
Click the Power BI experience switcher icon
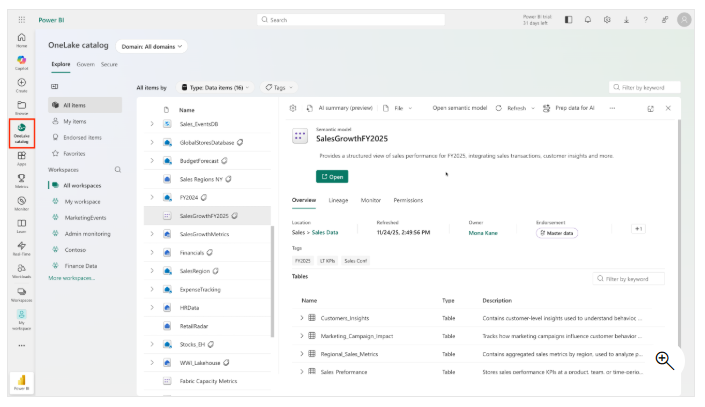[22, 382]
